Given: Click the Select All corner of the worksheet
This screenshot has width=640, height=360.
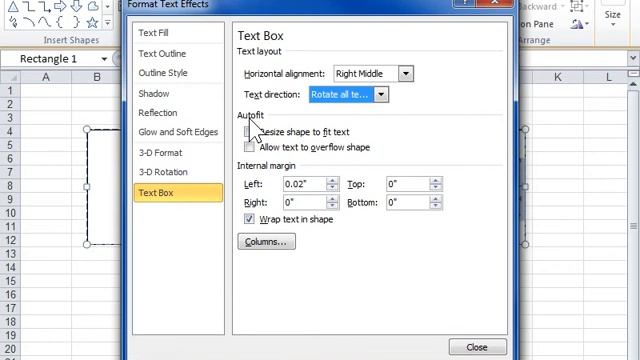Looking at the screenshot, I should (11, 77).
